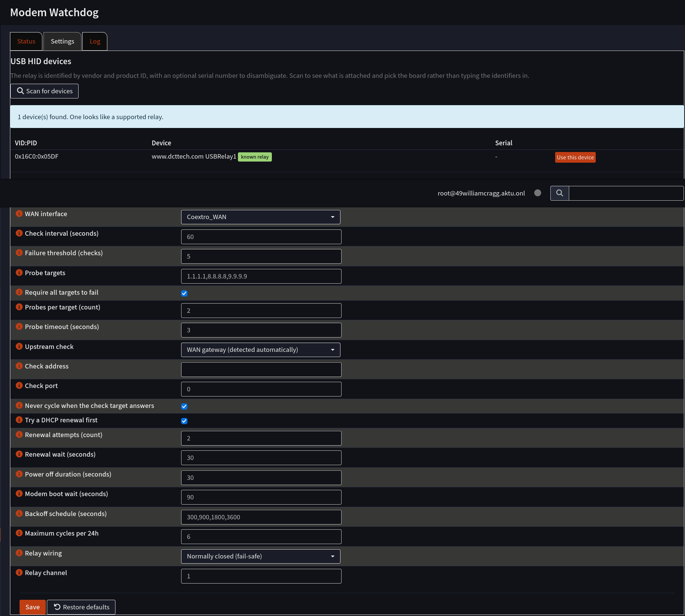Click Scan for devices button
This screenshot has height=616, width=685.
point(45,91)
